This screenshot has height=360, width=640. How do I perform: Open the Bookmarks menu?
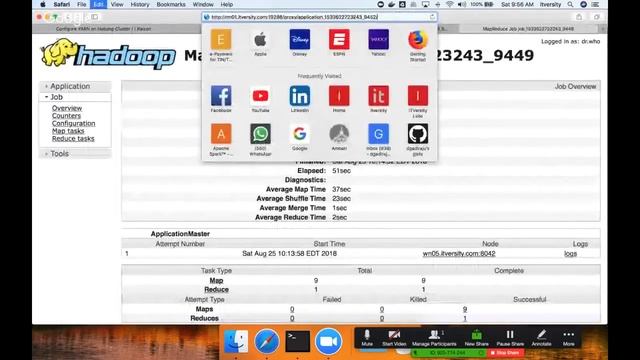pos(171,4)
